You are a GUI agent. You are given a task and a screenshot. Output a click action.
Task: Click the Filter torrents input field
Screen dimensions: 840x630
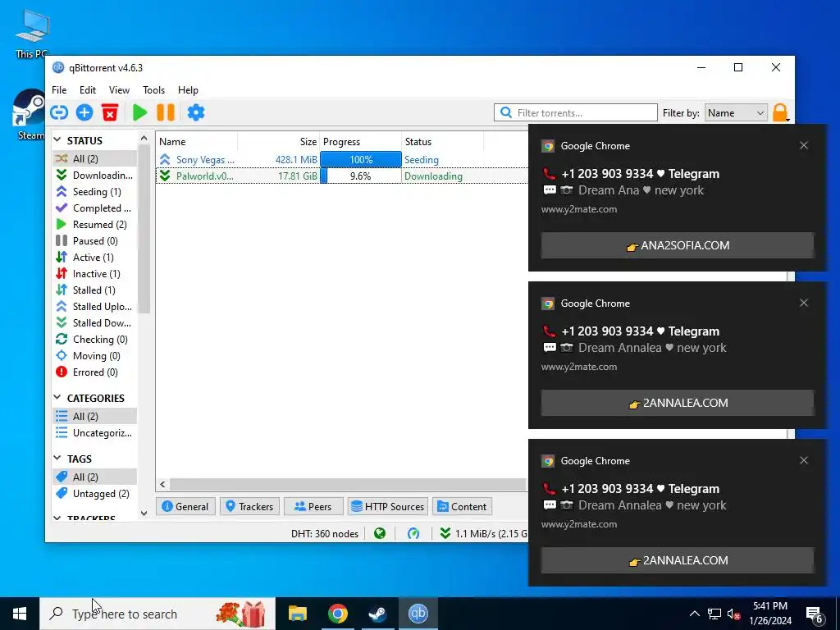pyautogui.click(x=575, y=112)
